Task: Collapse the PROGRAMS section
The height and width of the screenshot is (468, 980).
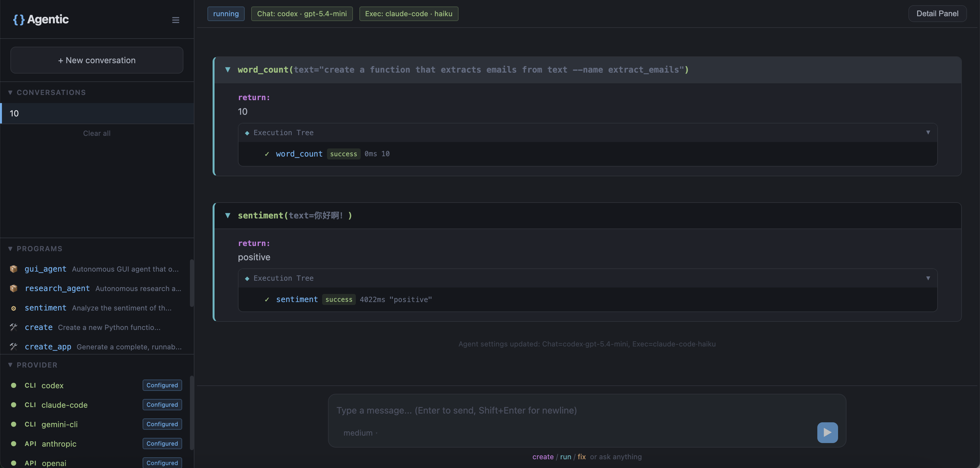Action: coord(10,249)
